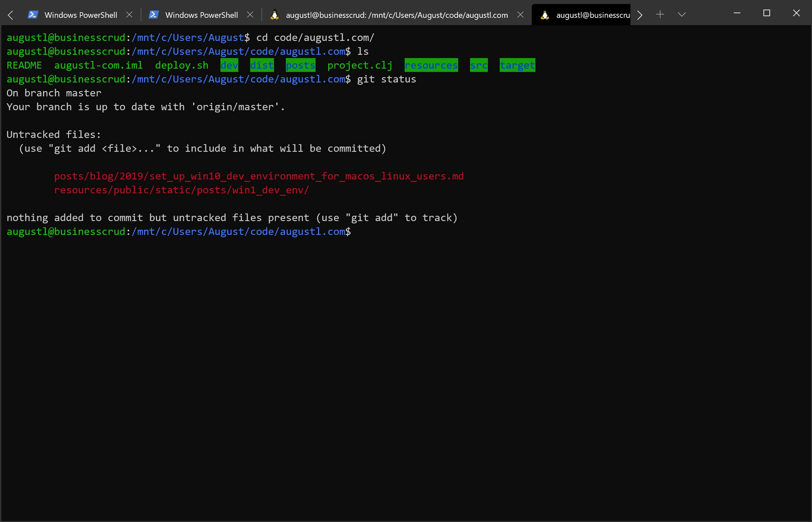
Task: Click the 'Untracked files:' heading
Action: [54, 135]
